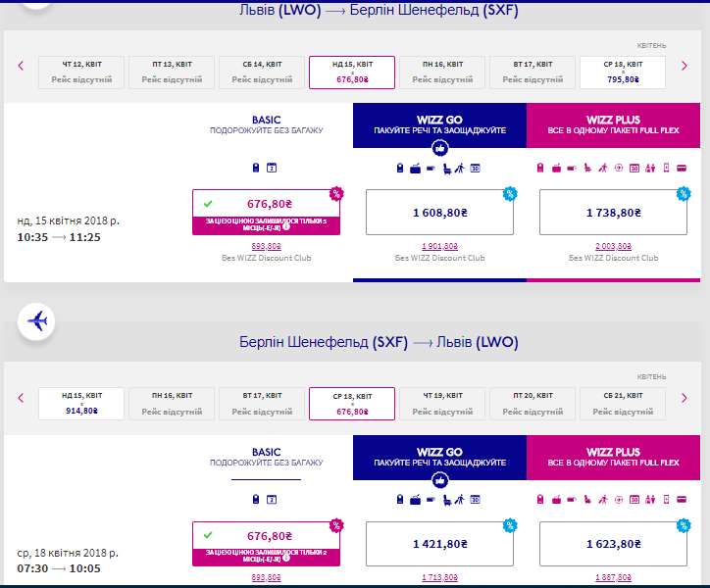Click the crossed-out 2 003,80₴ price link

coord(613,246)
